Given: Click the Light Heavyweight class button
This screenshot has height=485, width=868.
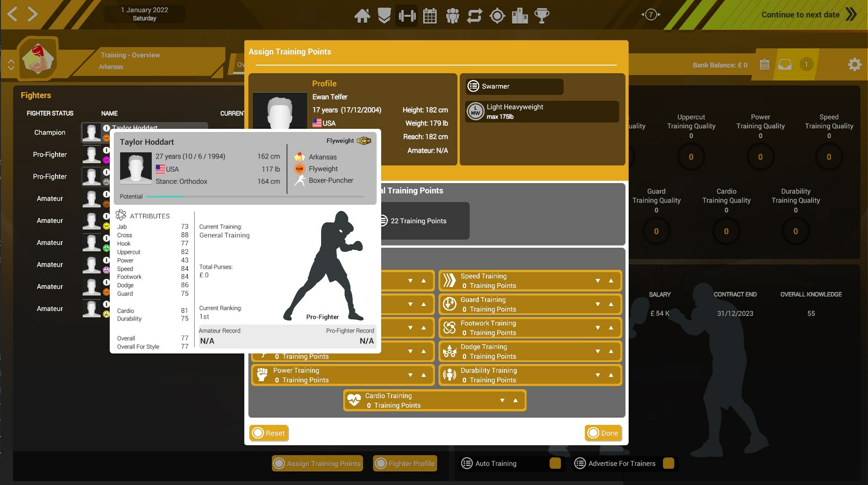Looking at the screenshot, I should pyautogui.click(x=542, y=111).
